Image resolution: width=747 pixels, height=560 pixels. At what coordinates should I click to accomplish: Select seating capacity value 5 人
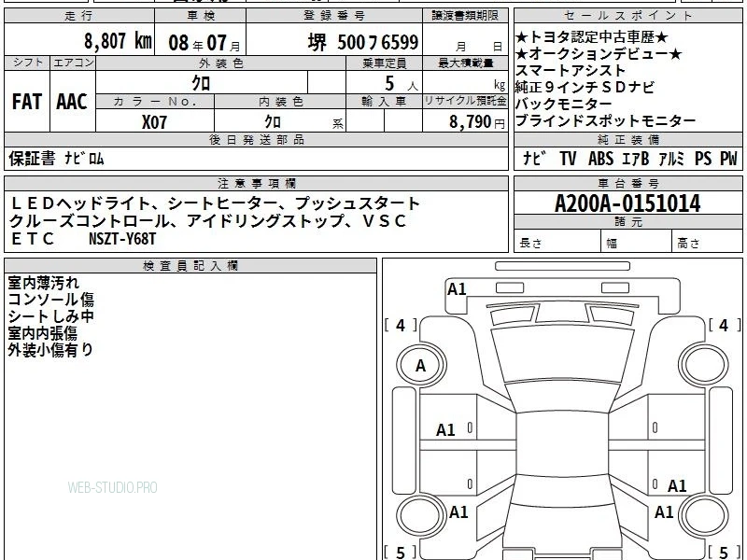402,84
